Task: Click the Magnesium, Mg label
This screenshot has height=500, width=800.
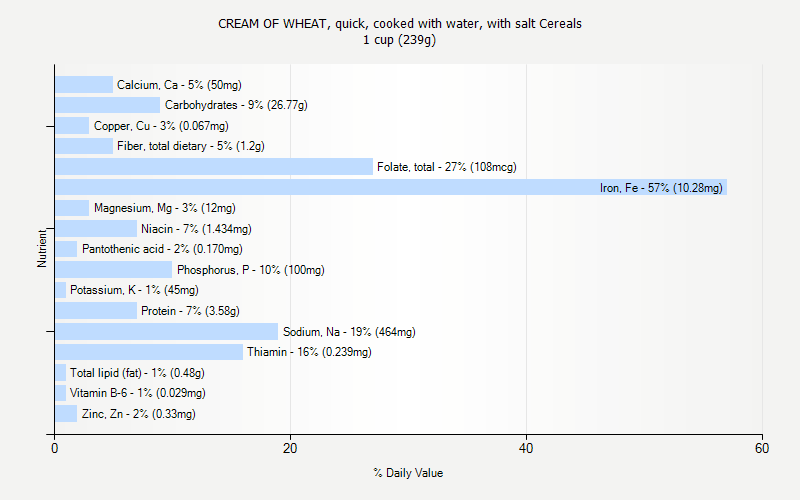Action: coord(164,208)
